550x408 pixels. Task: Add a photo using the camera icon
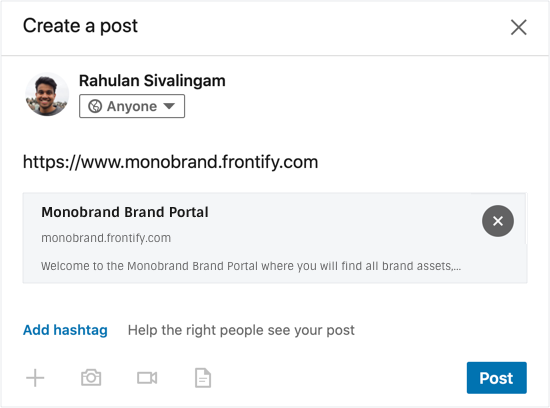[x=91, y=378]
